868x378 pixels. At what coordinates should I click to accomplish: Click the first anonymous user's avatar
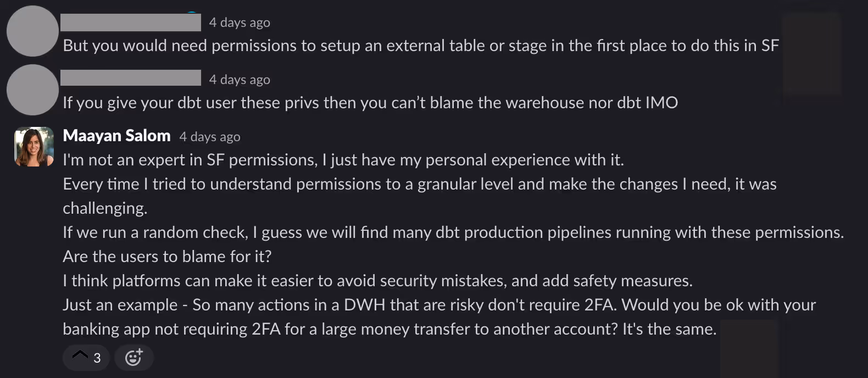[32, 31]
